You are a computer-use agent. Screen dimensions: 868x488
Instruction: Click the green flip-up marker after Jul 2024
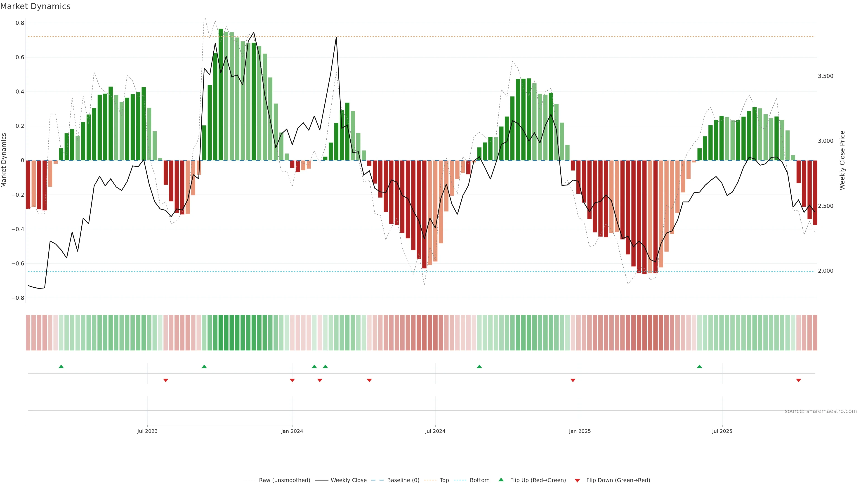pyautogui.click(x=479, y=366)
